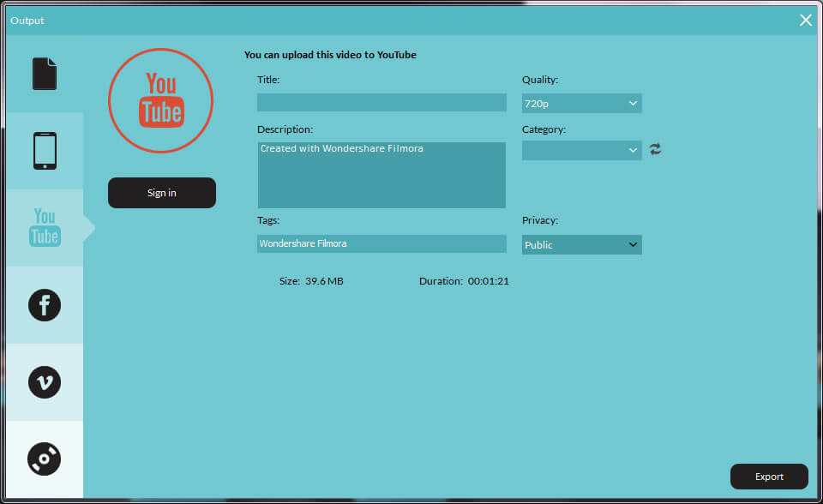Click the Export button
The image size is (823, 504).
tap(769, 477)
